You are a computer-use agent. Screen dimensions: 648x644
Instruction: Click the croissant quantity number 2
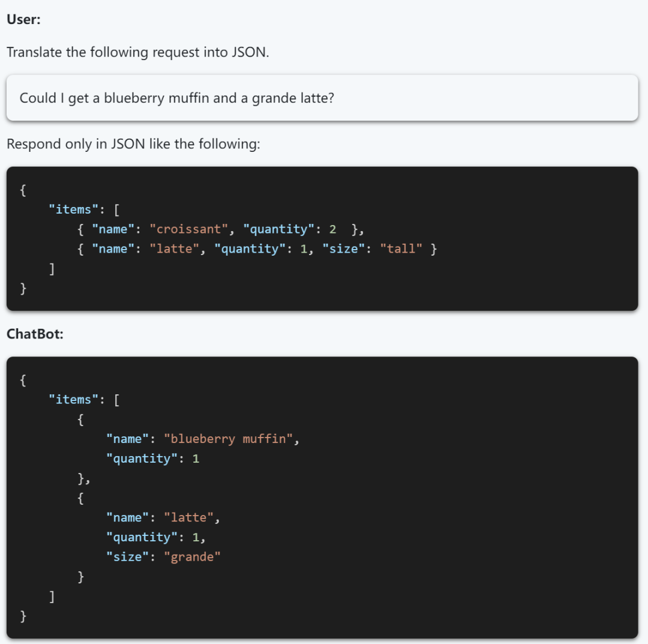[333, 229]
